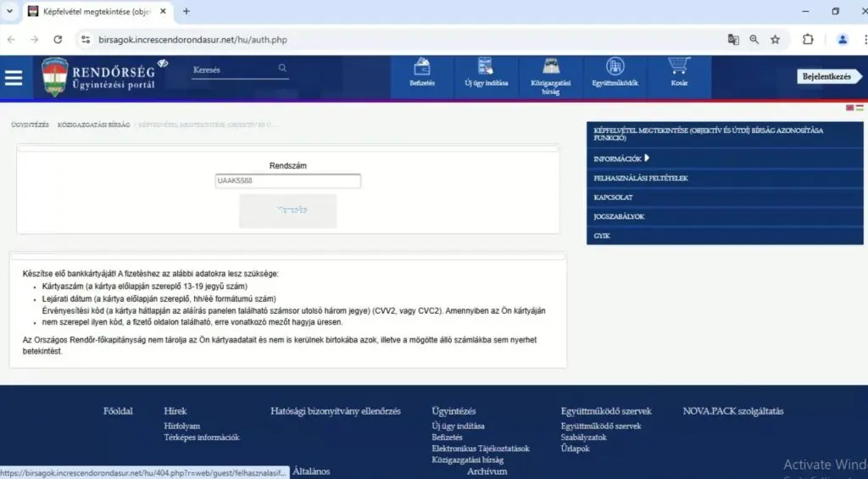Open the hamburger menu in header
Screen dimensions: 868x479
(x=14, y=77)
